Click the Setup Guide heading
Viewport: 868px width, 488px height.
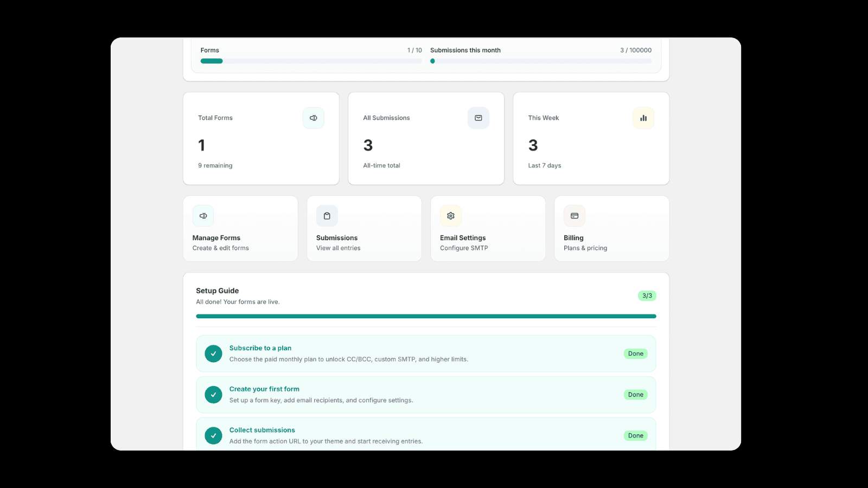point(218,291)
